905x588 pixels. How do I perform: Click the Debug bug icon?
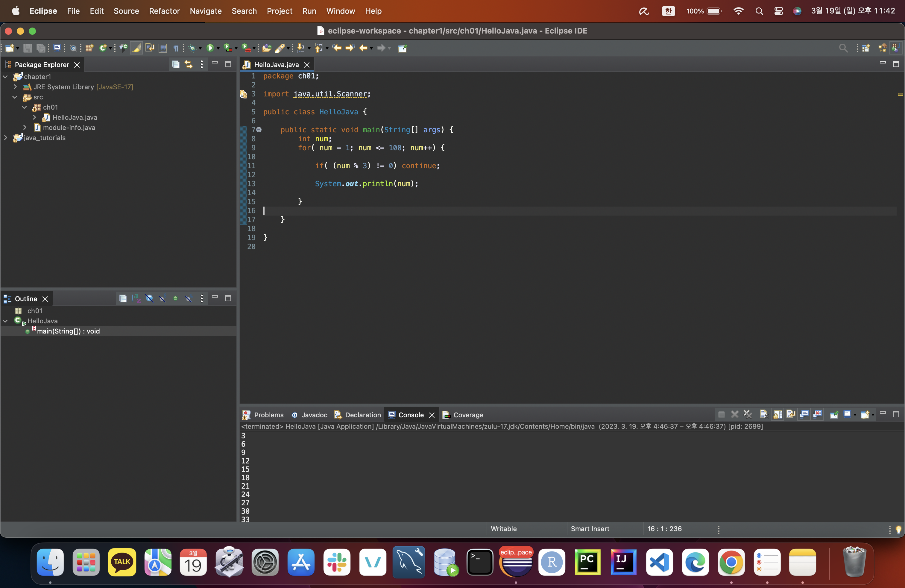[x=193, y=48]
